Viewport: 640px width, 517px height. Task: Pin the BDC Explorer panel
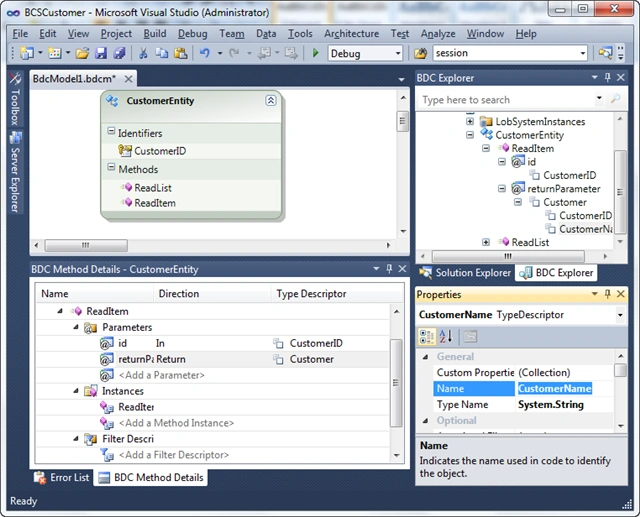click(607, 77)
